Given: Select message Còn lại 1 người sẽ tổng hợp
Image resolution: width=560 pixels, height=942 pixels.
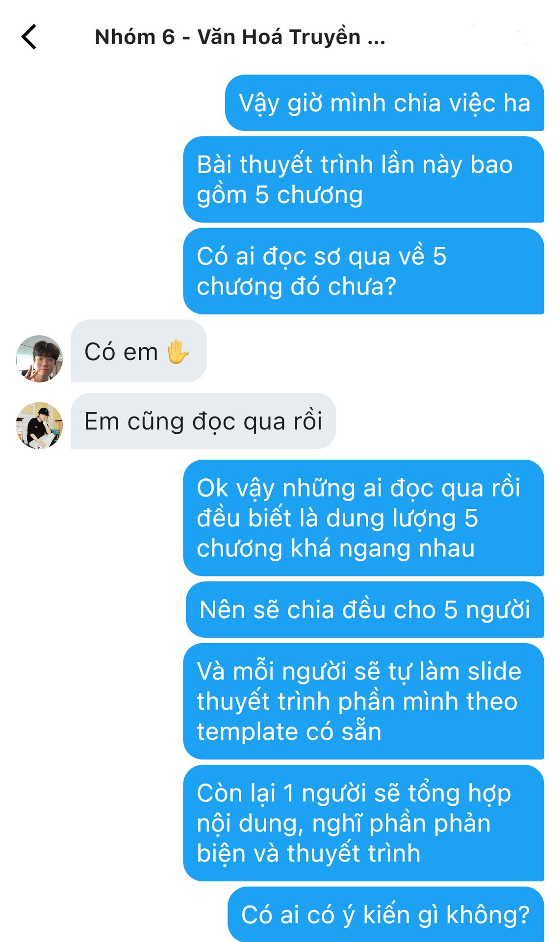Looking at the screenshot, I should [363, 823].
